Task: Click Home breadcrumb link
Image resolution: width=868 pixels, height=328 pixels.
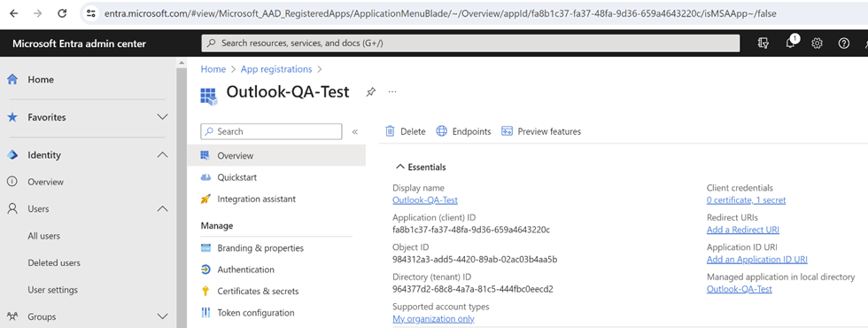Action: point(213,69)
